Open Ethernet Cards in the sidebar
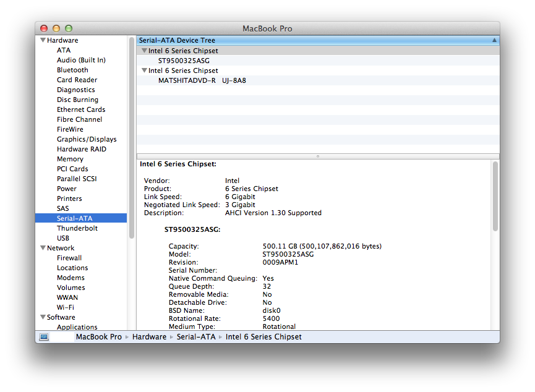 [x=81, y=109]
